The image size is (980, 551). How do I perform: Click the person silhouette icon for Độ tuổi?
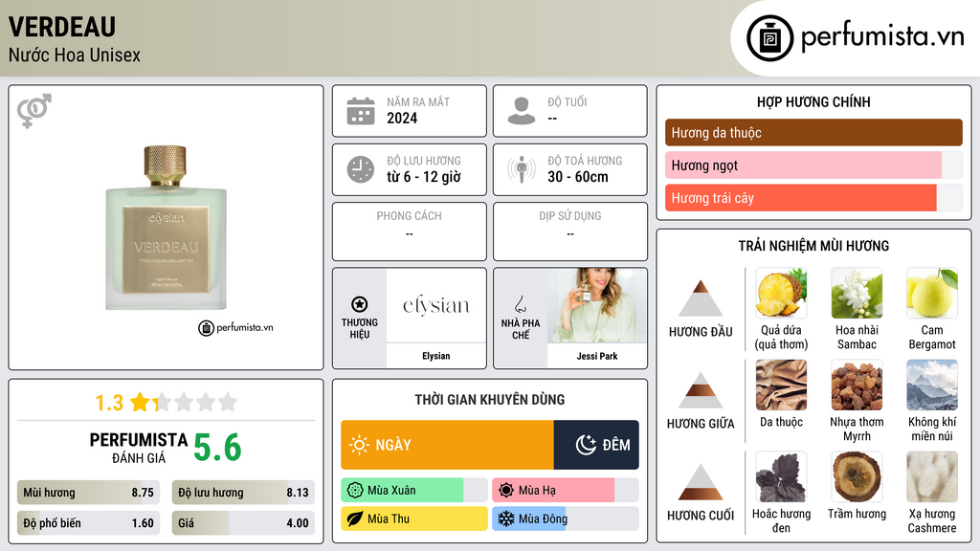coord(522,111)
